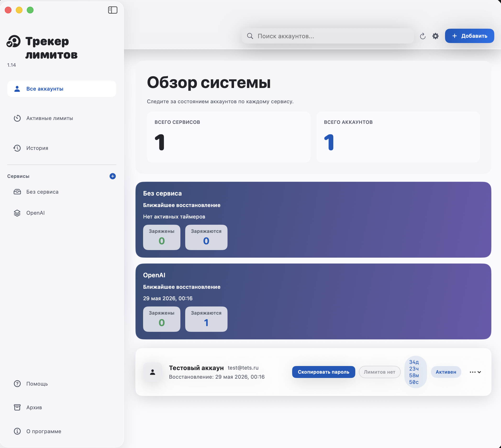Screen dimensions: 501x448
Task: Close the window with red button
Action: click(8, 10)
